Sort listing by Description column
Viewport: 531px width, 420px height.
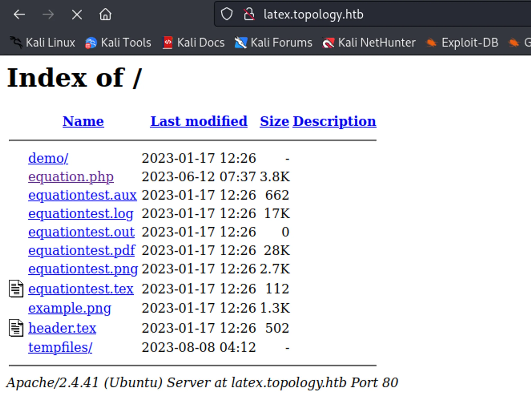pos(334,121)
